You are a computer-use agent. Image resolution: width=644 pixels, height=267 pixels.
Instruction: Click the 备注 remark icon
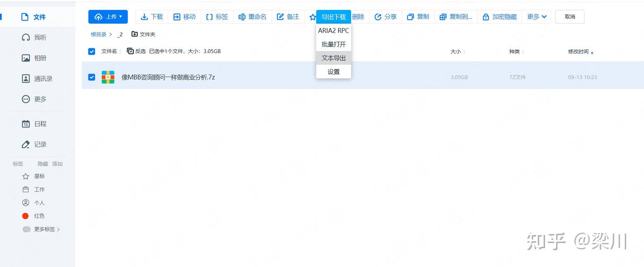tap(288, 17)
